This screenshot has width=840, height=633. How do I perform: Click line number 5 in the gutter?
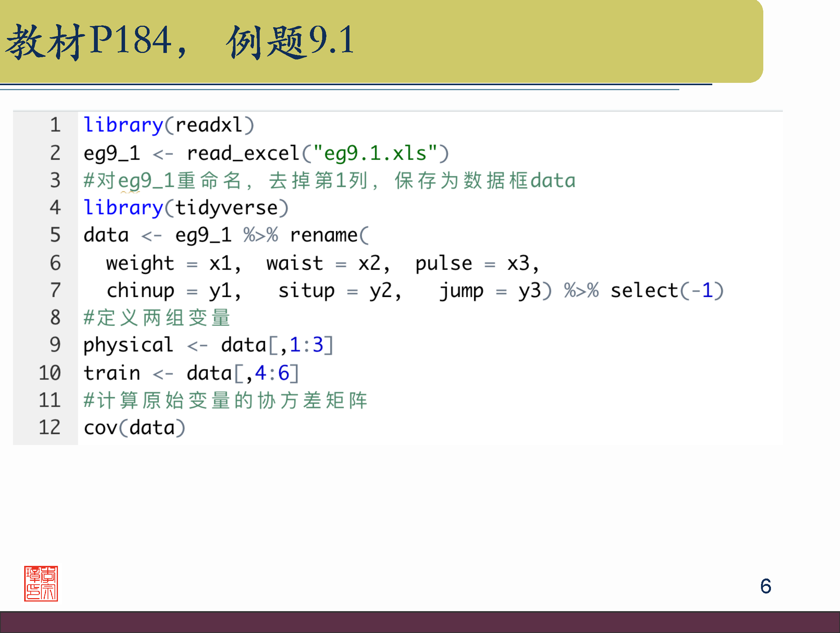pos(55,235)
